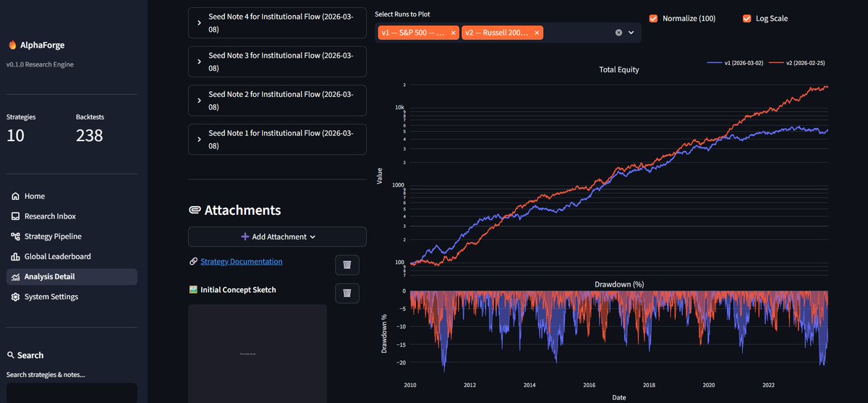Click the image icon beside Initial Concept Sketch
This screenshot has width=868, height=403.
click(193, 290)
